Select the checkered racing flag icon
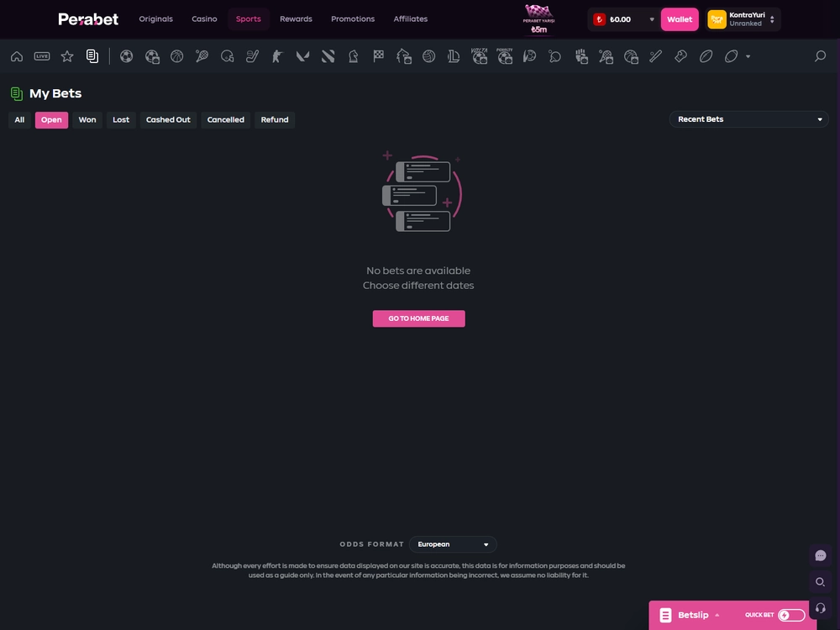840x630 pixels. 379,56
